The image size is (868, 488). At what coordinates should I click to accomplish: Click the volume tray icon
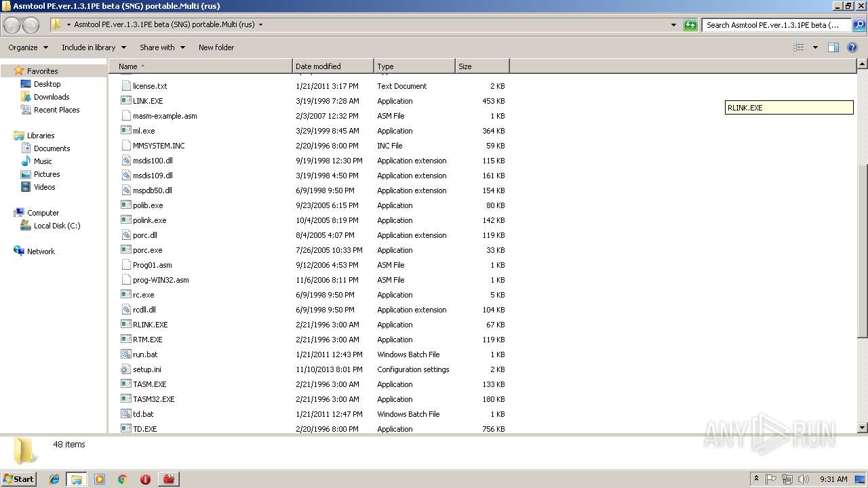tap(803, 479)
